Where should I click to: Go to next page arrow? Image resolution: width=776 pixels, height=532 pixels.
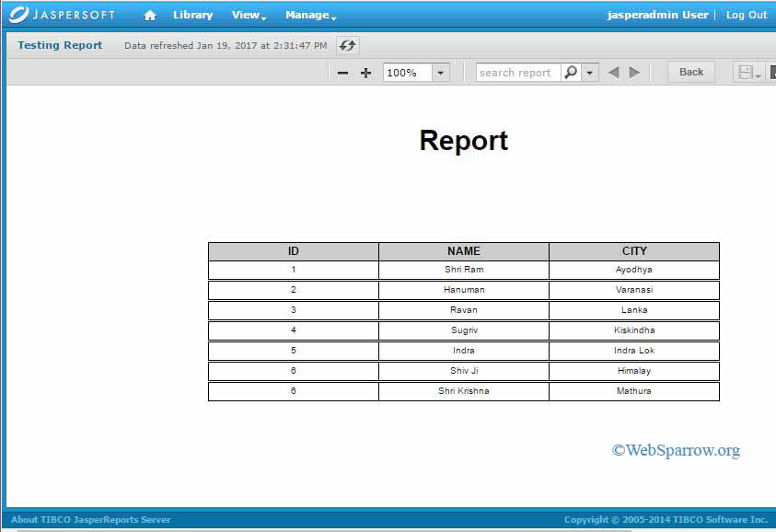[634, 72]
